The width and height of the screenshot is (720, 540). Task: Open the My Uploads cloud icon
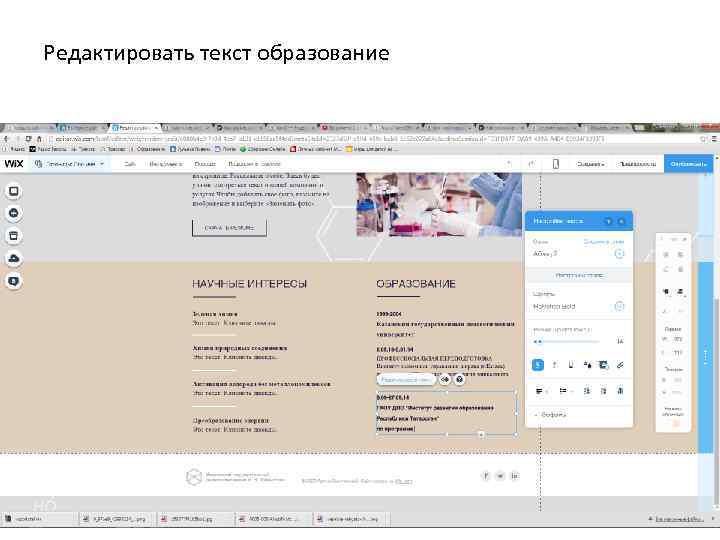(14, 259)
